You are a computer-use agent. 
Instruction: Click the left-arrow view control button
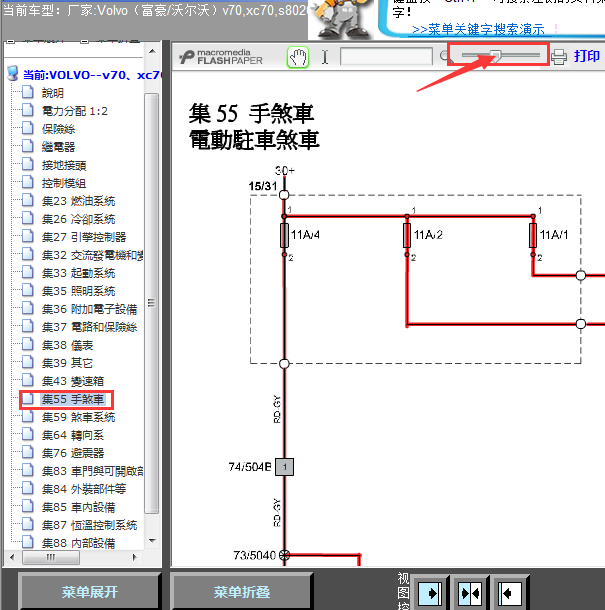tap(510, 594)
